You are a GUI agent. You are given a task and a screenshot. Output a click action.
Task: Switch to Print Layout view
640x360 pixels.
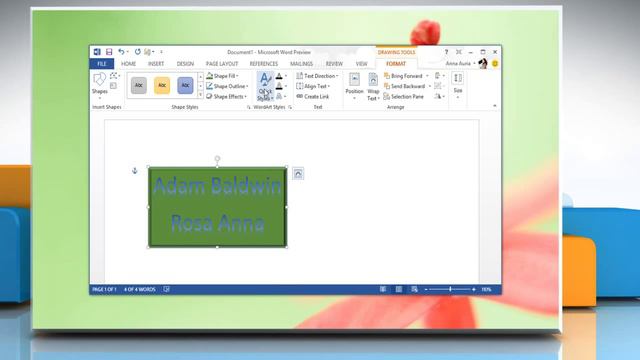point(399,289)
